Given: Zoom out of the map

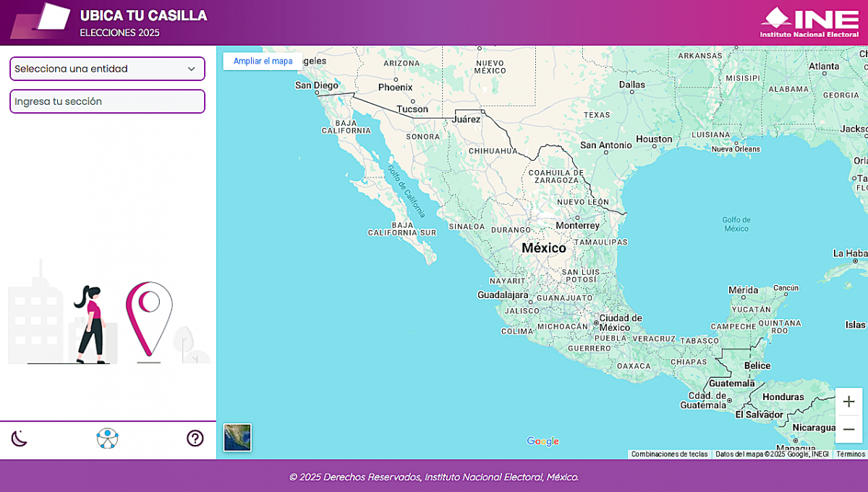Looking at the screenshot, I should 848,429.
